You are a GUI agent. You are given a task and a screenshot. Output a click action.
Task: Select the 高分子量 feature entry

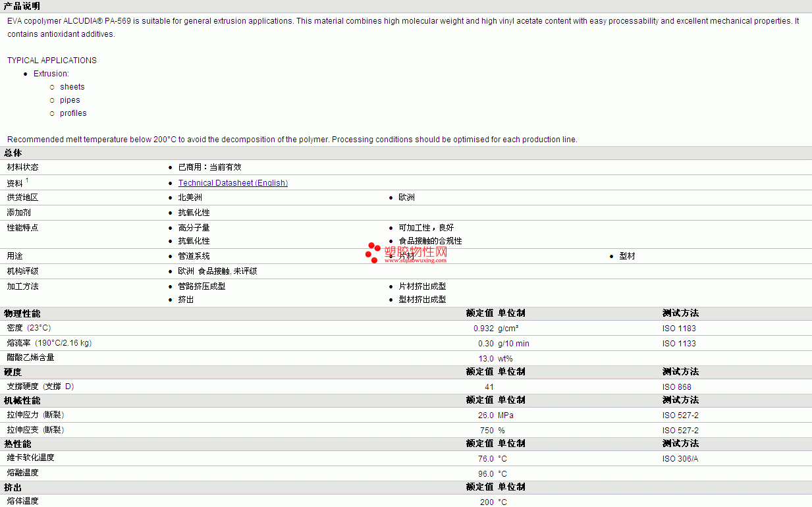pos(194,228)
